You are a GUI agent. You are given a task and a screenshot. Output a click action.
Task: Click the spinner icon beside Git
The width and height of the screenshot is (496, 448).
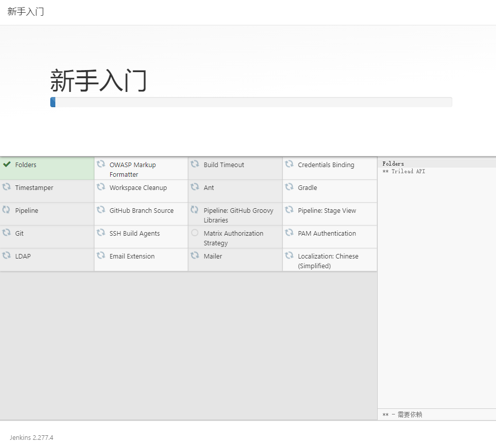pos(7,233)
